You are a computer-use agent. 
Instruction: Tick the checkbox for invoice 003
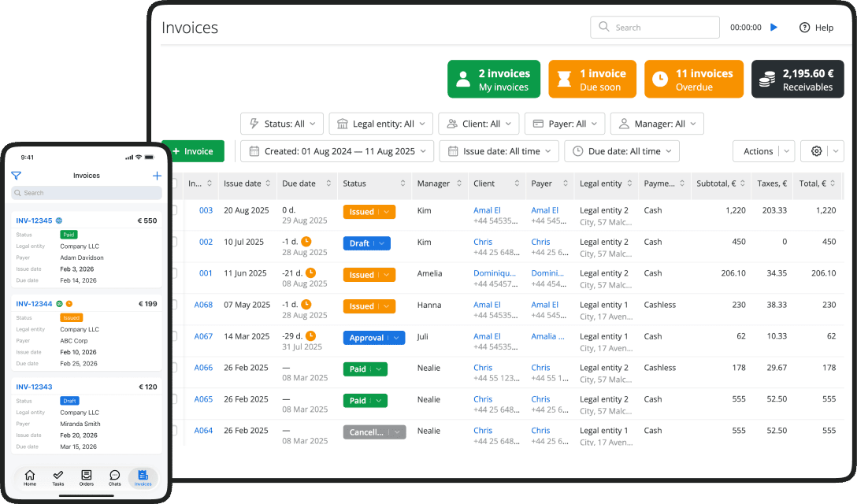point(176,211)
